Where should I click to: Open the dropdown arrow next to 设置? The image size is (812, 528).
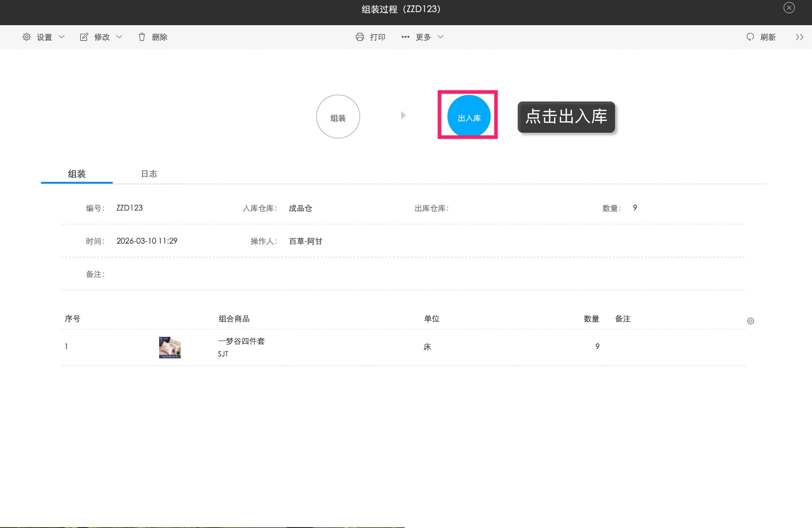click(x=62, y=37)
